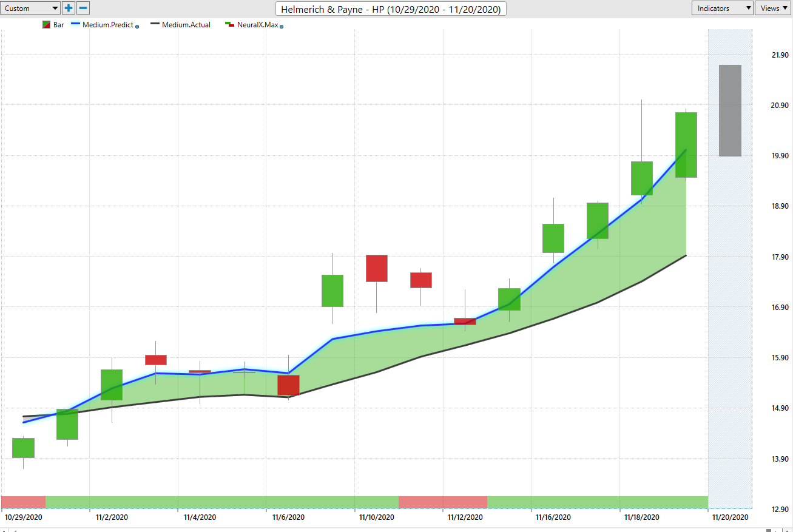Click the 16.90 price axis label
Image resolution: width=793 pixels, height=532 pixels.
[780, 308]
